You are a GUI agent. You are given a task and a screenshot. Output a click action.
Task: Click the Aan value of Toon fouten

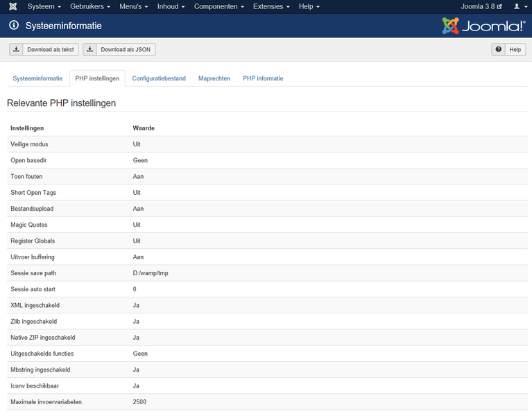(x=138, y=176)
